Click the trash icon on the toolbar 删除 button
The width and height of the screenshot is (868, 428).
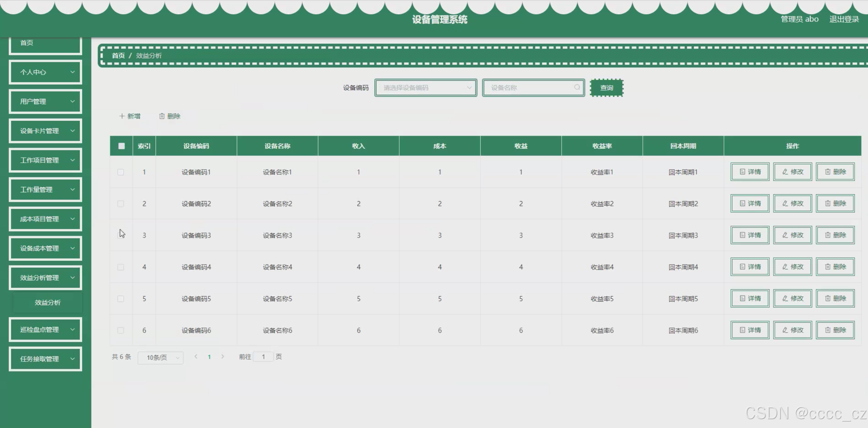162,116
